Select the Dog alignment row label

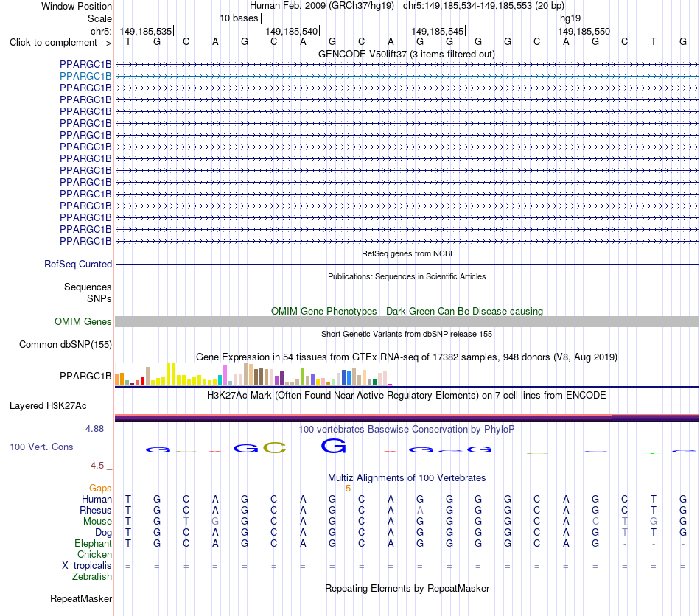(103, 532)
